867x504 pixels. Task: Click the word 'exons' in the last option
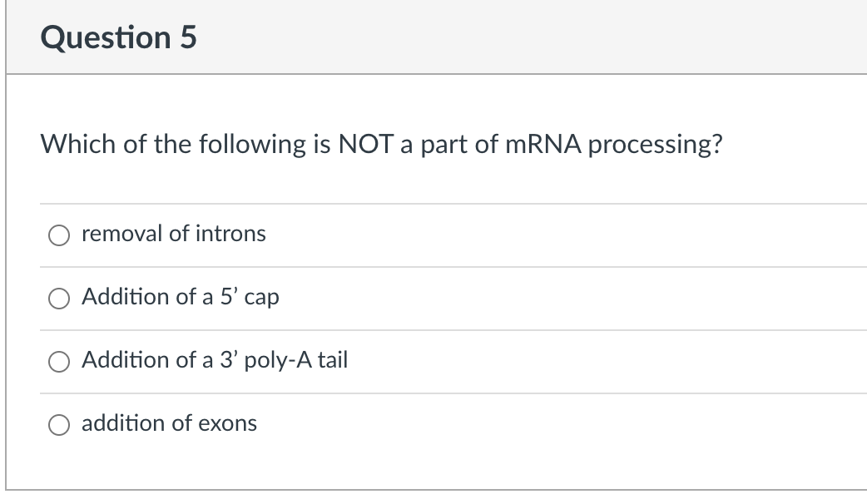tap(227, 423)
